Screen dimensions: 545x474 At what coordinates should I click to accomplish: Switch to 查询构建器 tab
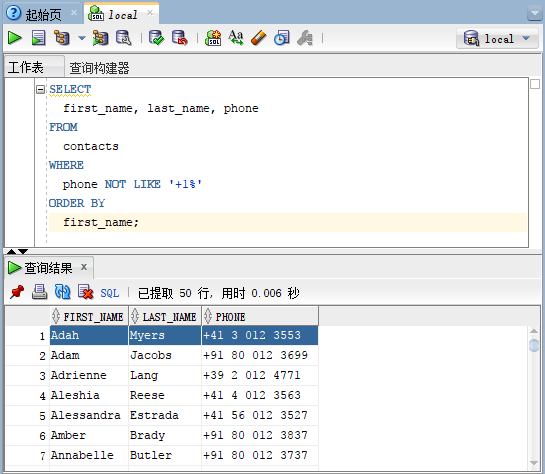99,68
